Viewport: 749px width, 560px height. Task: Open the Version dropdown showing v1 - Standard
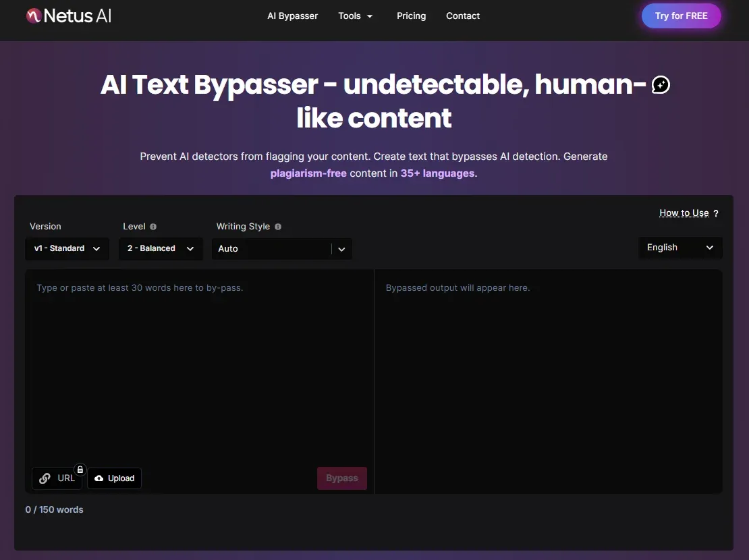point(67,248)
